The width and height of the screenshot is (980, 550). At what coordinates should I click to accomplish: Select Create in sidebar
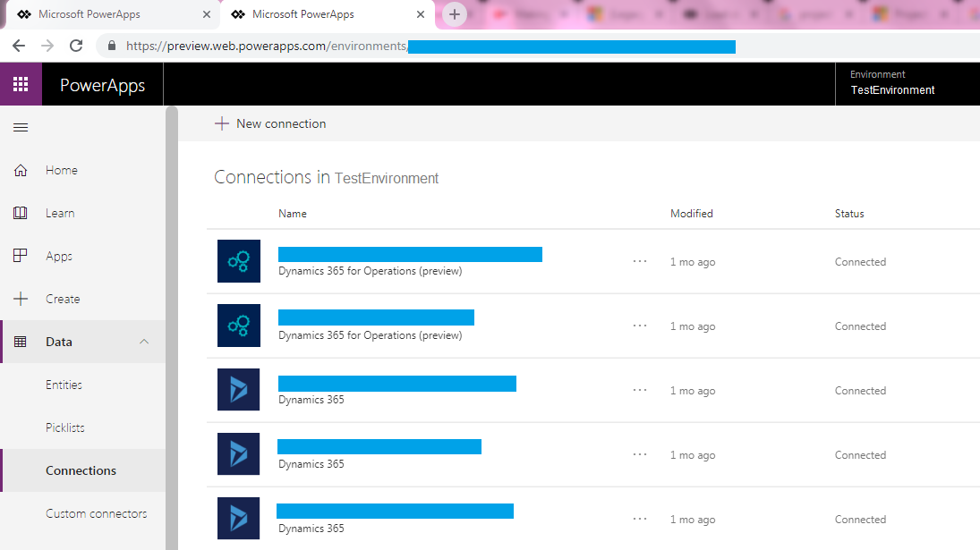83,299
